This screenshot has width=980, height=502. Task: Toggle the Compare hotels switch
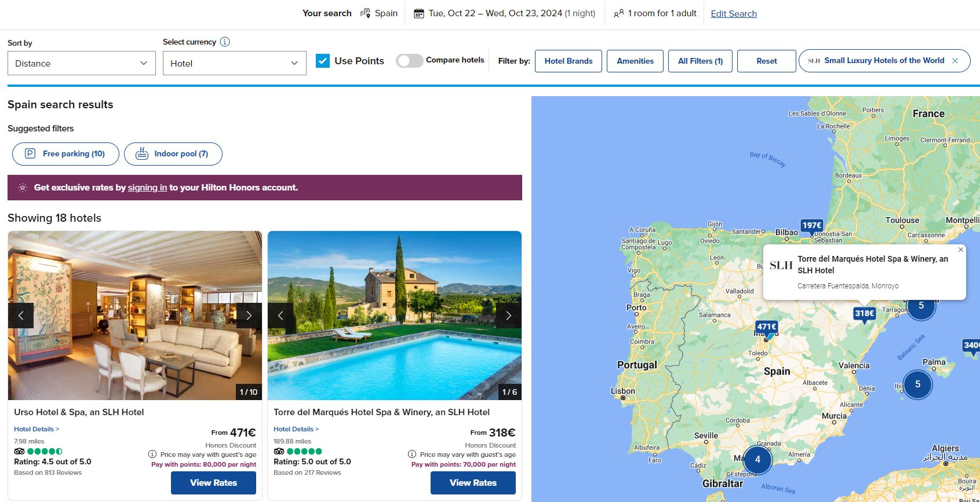(x=409, y=61)
